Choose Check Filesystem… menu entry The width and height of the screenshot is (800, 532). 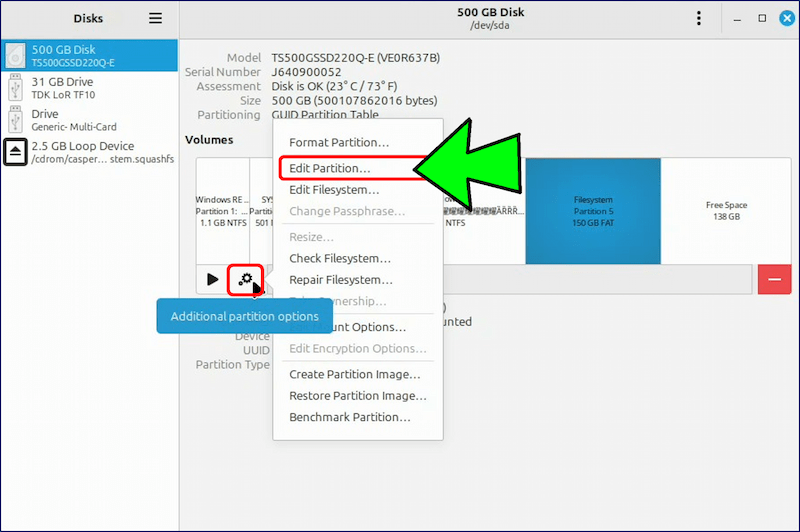340,258
